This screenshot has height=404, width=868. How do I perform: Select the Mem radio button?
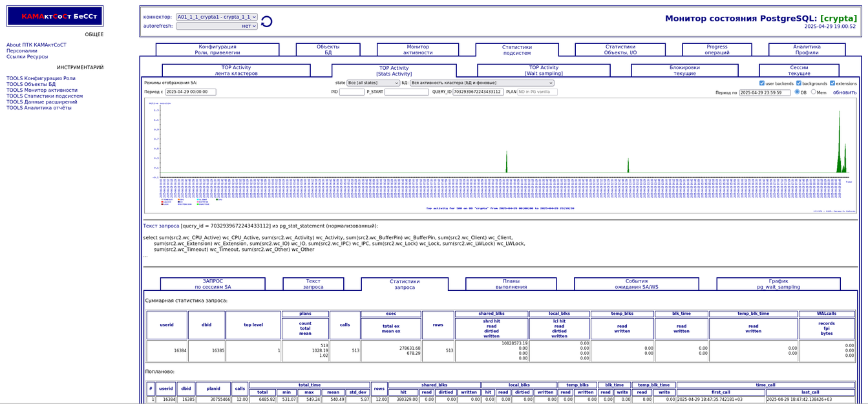[x=814, y=92]
